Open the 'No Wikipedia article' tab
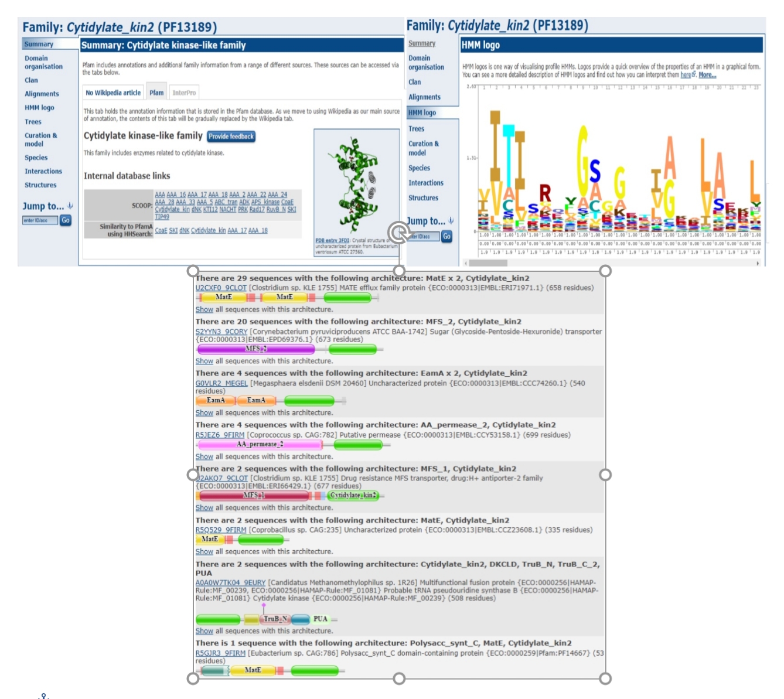Viewport: 784px width, 699px height. point(113,93)
